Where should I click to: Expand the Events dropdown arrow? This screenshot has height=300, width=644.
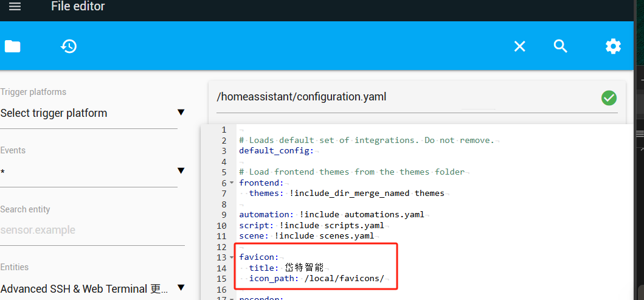[x=181, y=171]
